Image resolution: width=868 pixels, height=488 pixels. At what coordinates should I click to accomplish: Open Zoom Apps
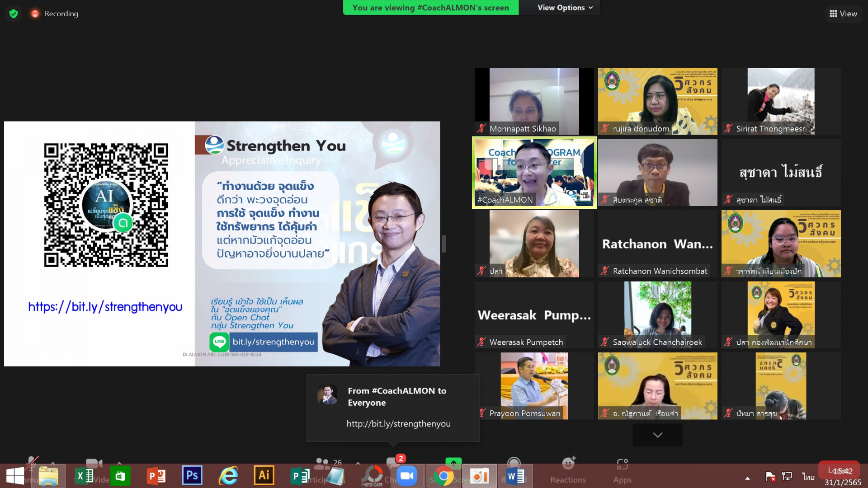point(622,470)
